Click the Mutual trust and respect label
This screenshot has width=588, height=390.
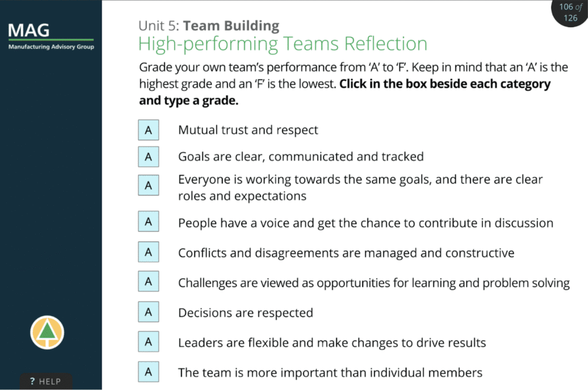click(248, 130)
